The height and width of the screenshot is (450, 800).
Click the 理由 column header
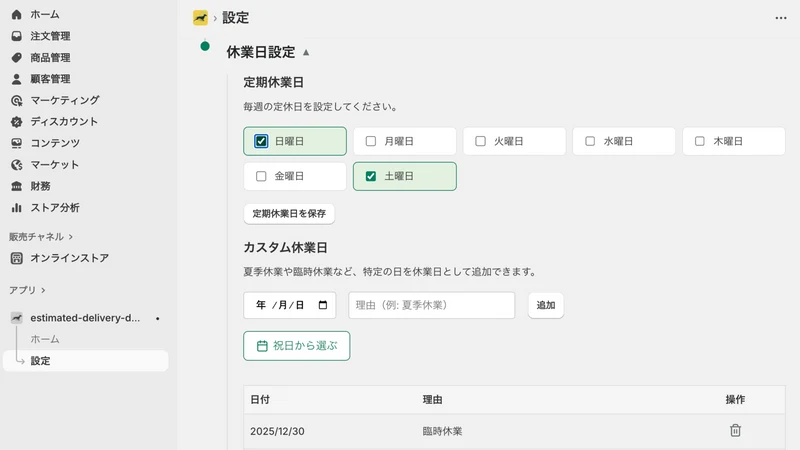click(432, 399)
